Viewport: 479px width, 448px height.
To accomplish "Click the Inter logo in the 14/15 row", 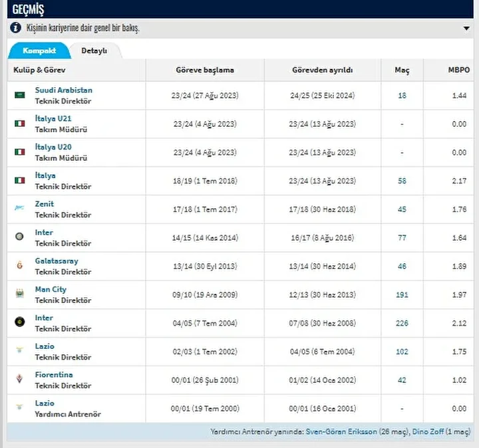I will pos(19,236).
